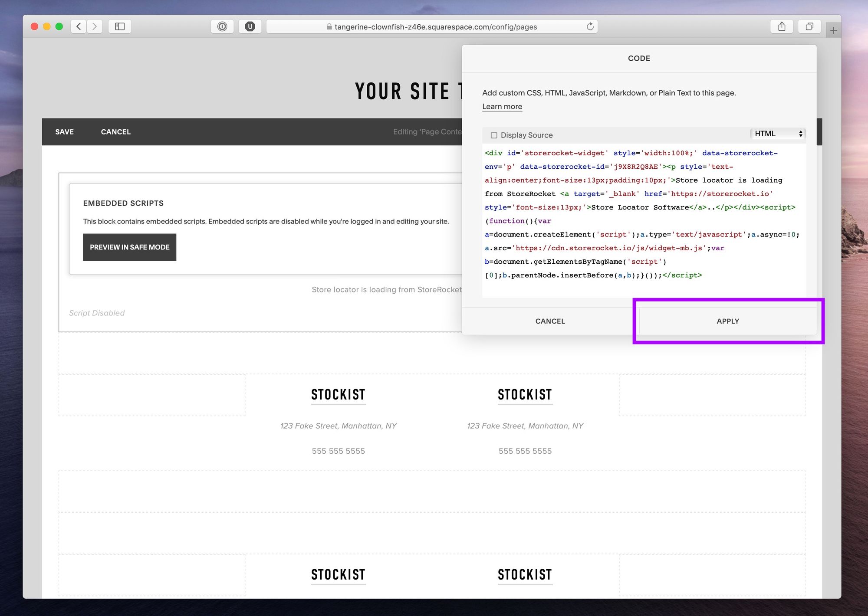Select the top-right STOCKIST heading

coord(525,395)
